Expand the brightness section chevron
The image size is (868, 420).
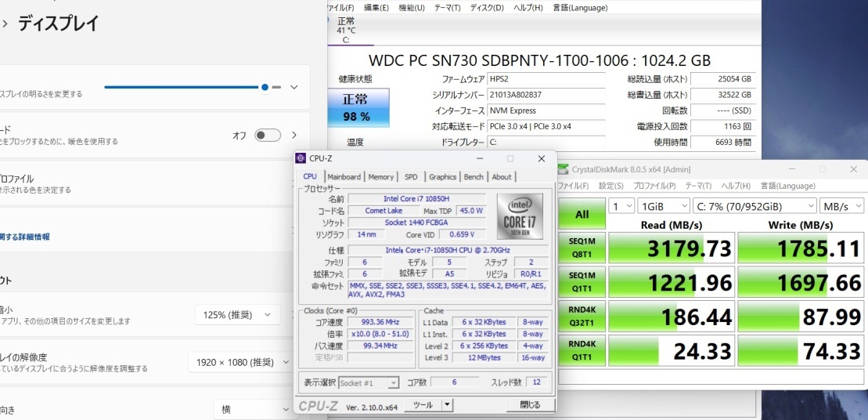pyautogui.click(x=294, y=87)
